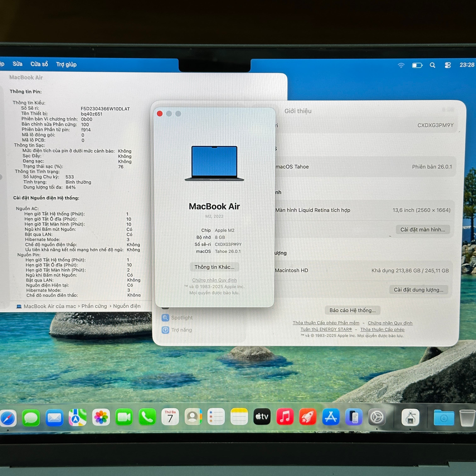The width and height of the screenshot is (476, 476).
Task: Open Music app in the Dock
Action: point(285,416)
